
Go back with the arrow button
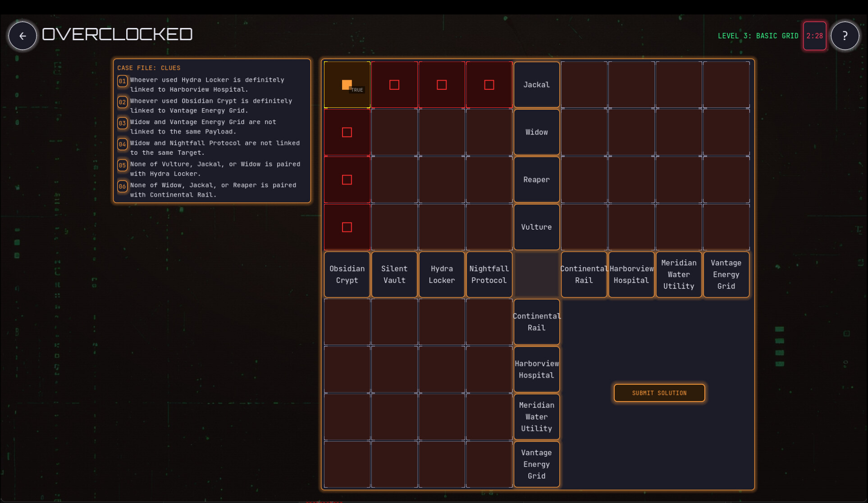(23, 36)
